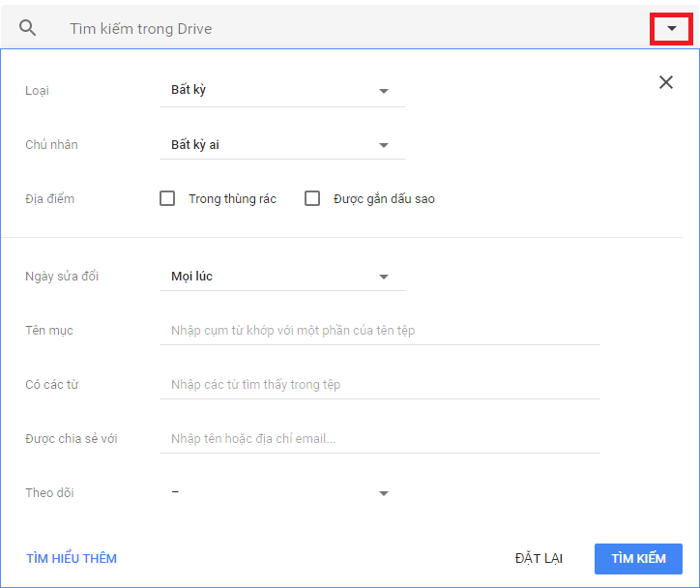The width and height of the screenshot is (700, 588).
Task: Open the Mọi lúc date dropdown
Action: click(281, 277)
